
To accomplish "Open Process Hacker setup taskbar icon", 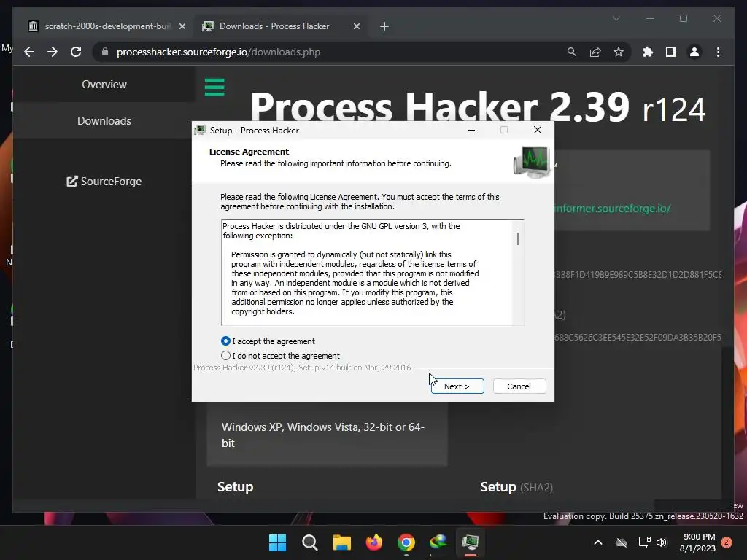I will point(471,542).
